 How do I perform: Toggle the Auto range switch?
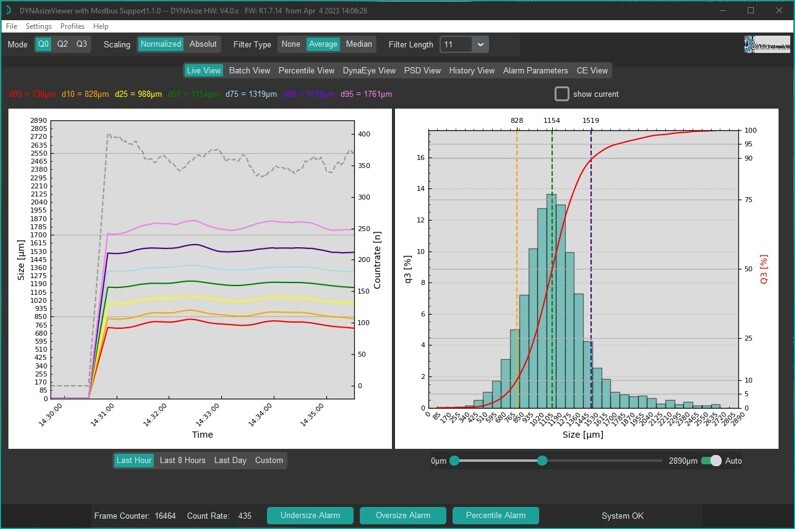coord(711,461)
